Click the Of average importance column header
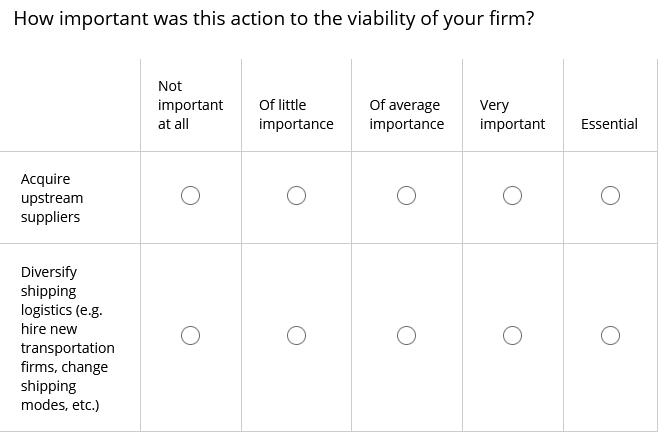 tap(406, 114)
